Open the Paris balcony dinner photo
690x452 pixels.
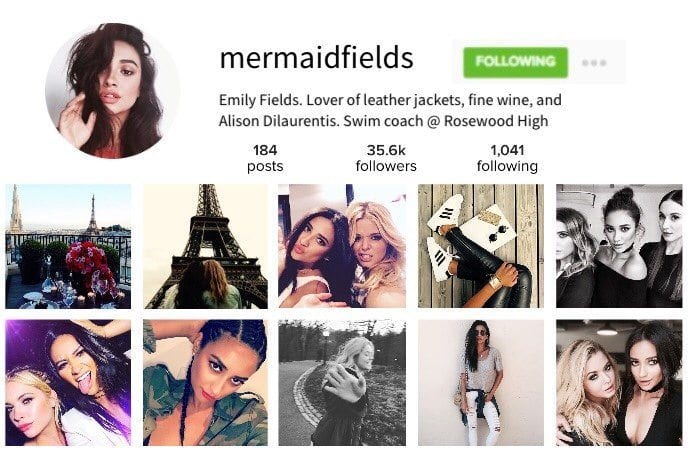pos(68,246)
